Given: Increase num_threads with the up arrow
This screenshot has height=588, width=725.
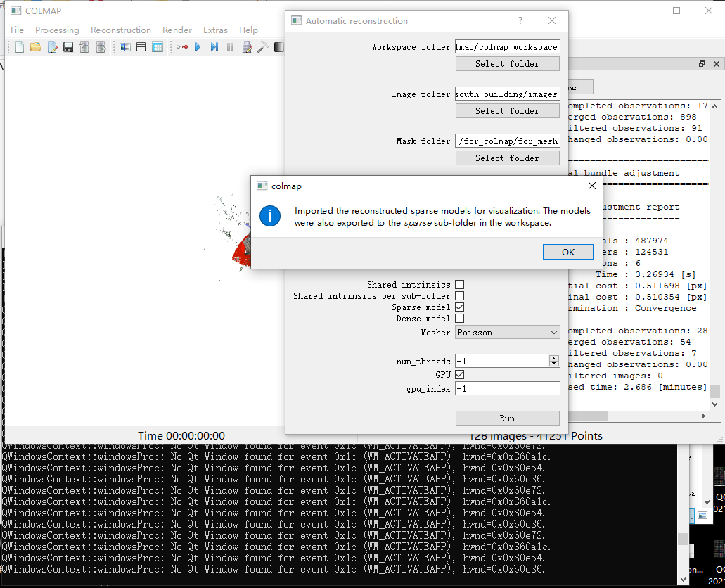Looking at the screenshot, I should pyautogui.click(x=554, y=357).
